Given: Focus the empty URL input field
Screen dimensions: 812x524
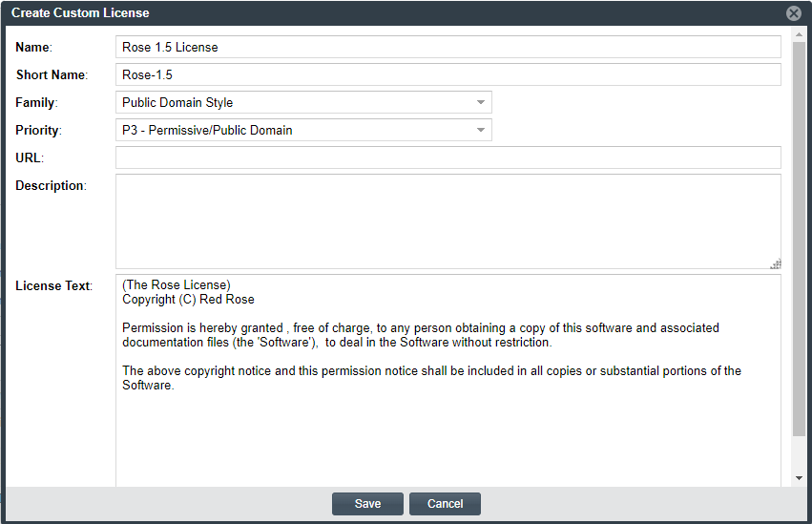Looking at the screenshot, I should point(448,157).
